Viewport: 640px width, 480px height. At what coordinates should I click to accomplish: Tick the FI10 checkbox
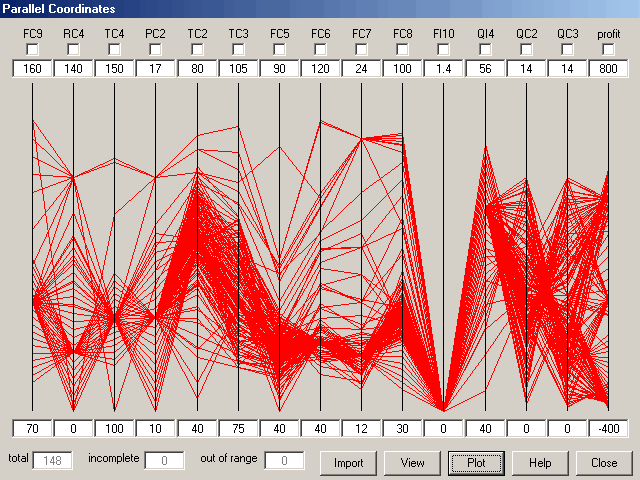[443, 49]
